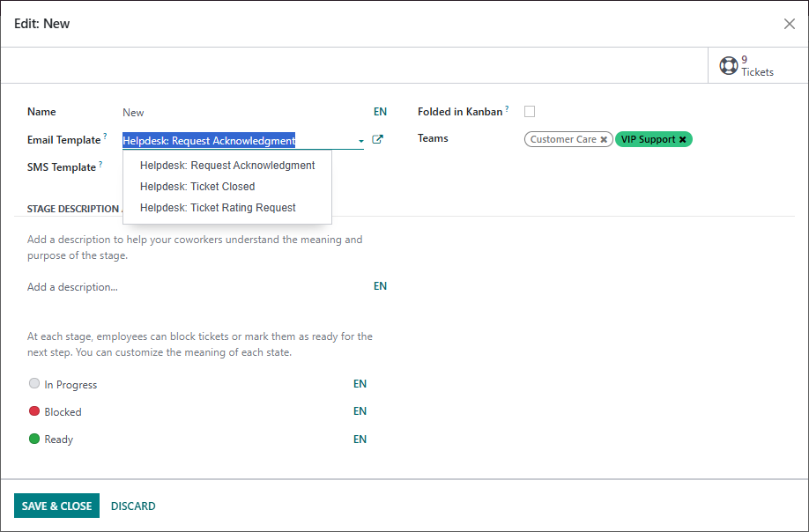This screenshot has width=809, height=532.
Task: Click the Email Template help question mark
Action: tap(105, 137)
